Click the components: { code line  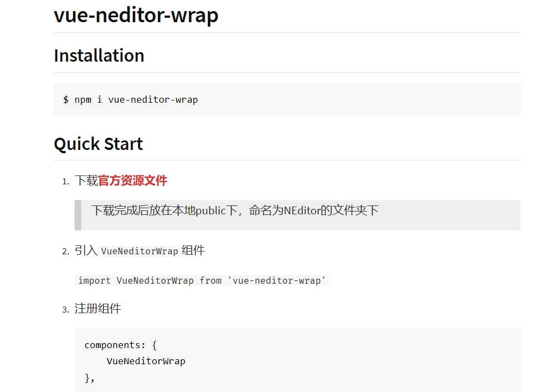coord(121,345)
